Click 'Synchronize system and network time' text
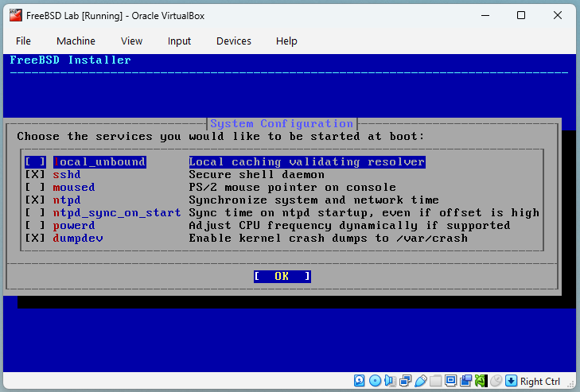Screen dimensions: 580x392 point(314,200)
